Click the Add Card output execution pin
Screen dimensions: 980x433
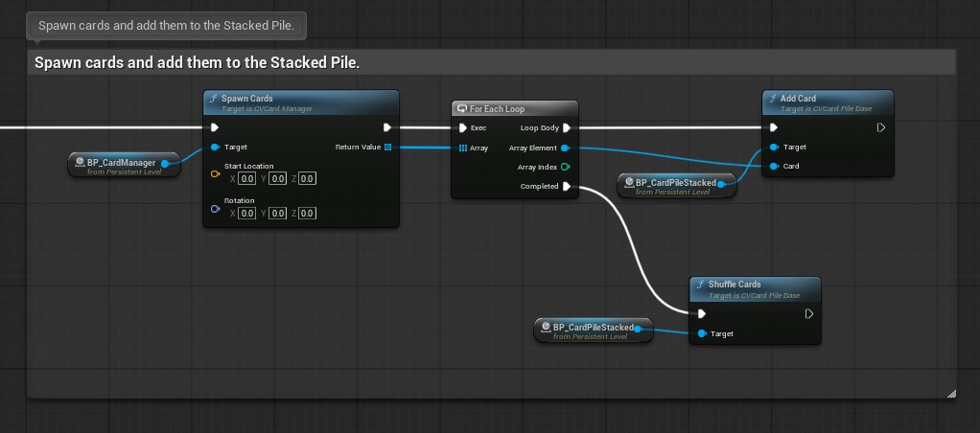pos(880,127)
